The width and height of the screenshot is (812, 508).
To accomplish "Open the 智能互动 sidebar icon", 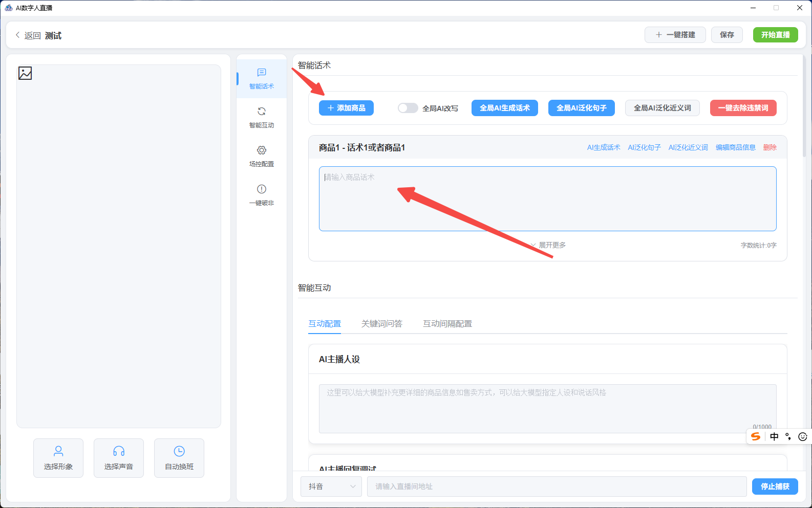I will coord(261,112).
